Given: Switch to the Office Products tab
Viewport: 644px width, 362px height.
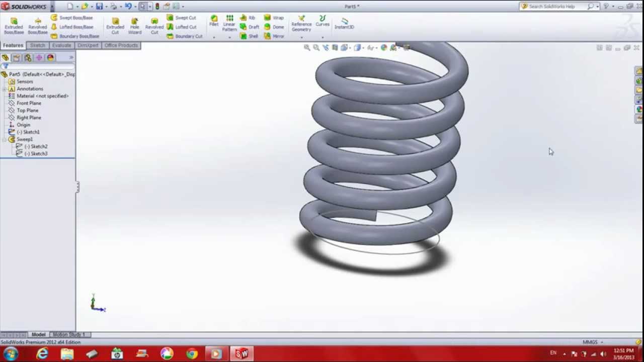Looking at the screenshot, I should tap(121, 45).
